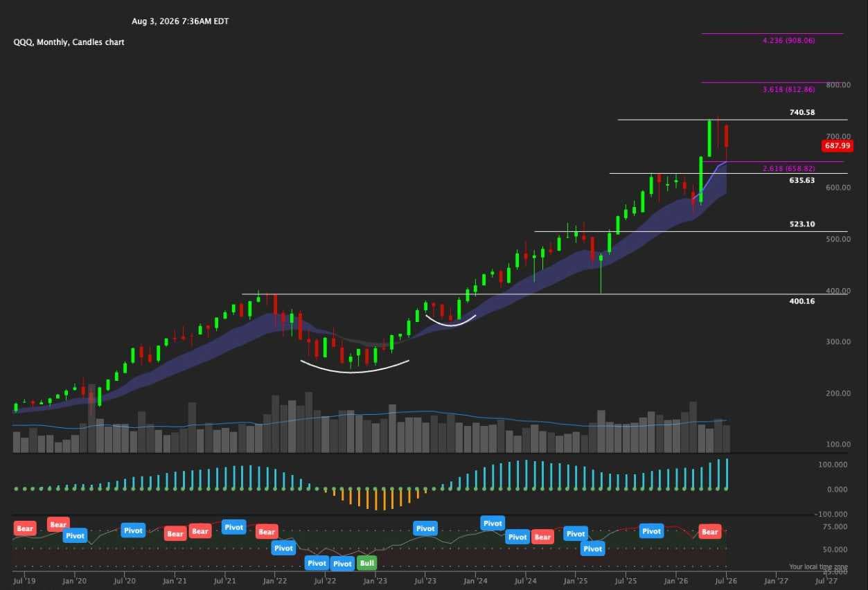This screenshot has height=590, width=868.
Task: Click the Jul '23 time axis label
Action: coord(425,582)
